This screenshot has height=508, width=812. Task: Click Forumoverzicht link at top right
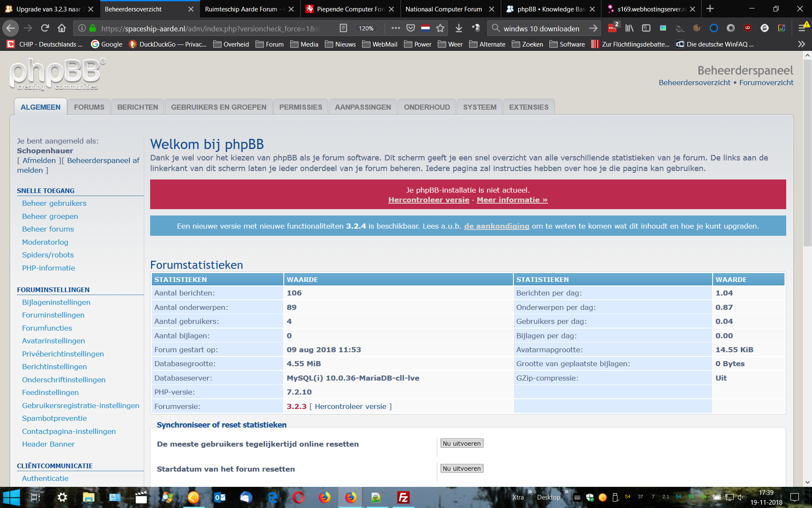(766, 83)
